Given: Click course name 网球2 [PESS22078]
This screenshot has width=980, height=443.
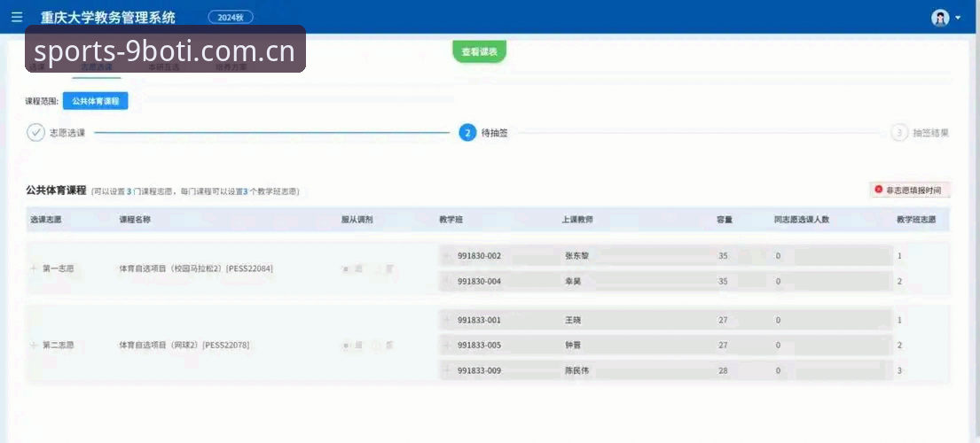Looking at the screenshot, I should coord(184,345).
